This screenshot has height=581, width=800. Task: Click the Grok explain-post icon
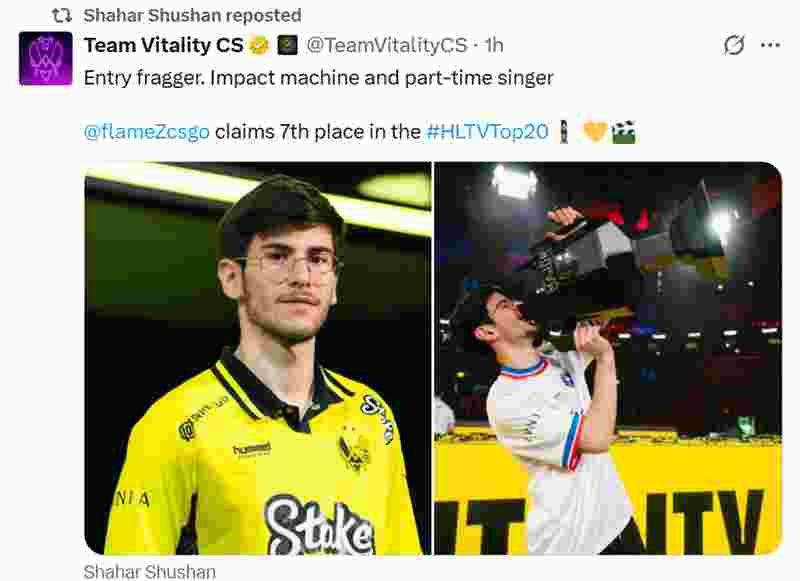click(x=734, y=45)
